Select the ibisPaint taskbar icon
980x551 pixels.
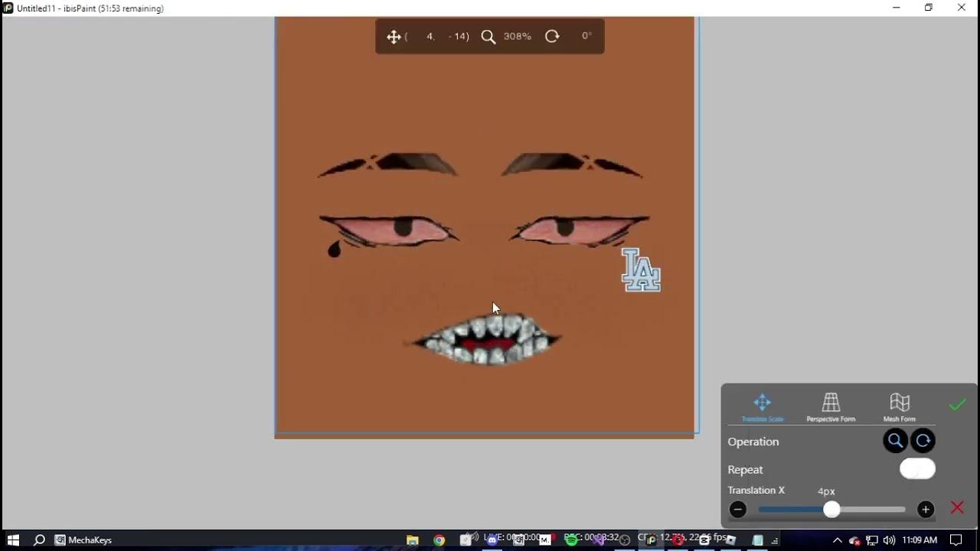pos(652,540)
